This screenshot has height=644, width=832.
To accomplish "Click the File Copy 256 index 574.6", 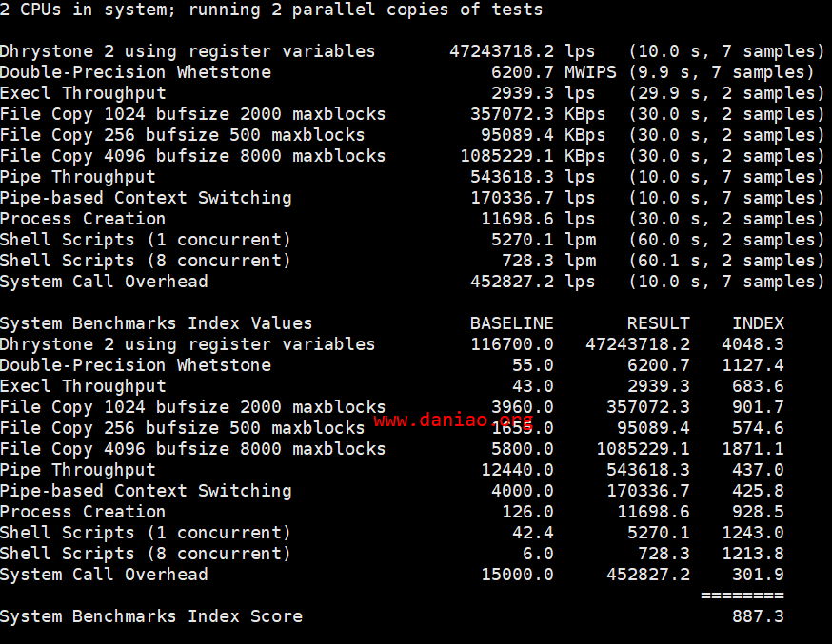I will [x=758, y=428].
